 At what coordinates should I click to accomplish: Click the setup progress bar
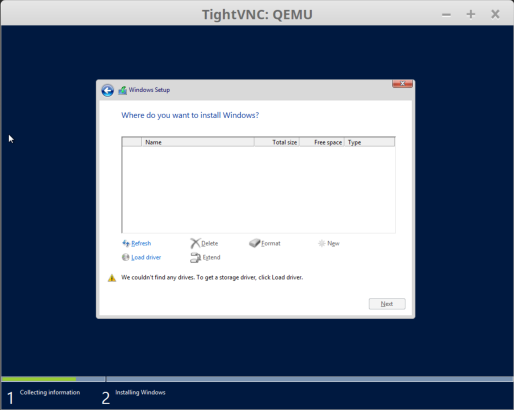click(x=257, y=379)
